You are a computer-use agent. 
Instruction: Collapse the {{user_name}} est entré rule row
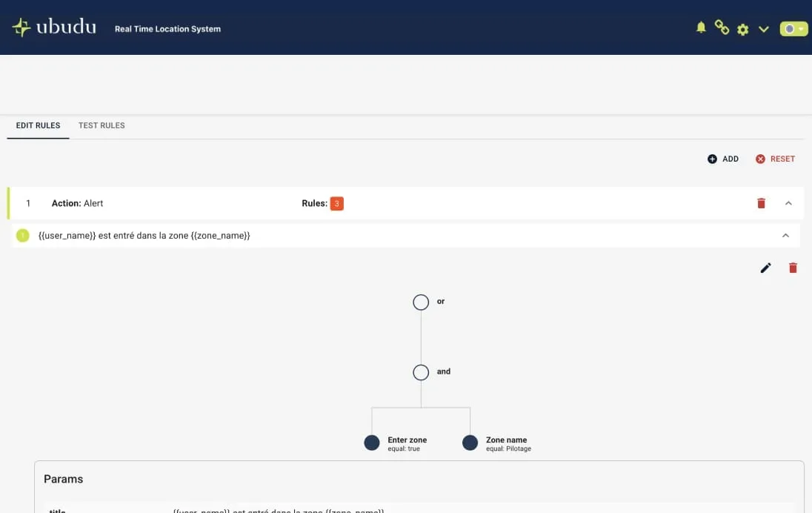[x=785, y=235]
